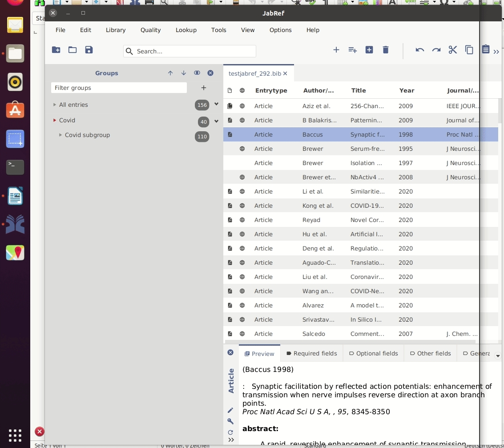Undo the last action
This screenshot has width=504, height=448.
[x=419, y=50]
